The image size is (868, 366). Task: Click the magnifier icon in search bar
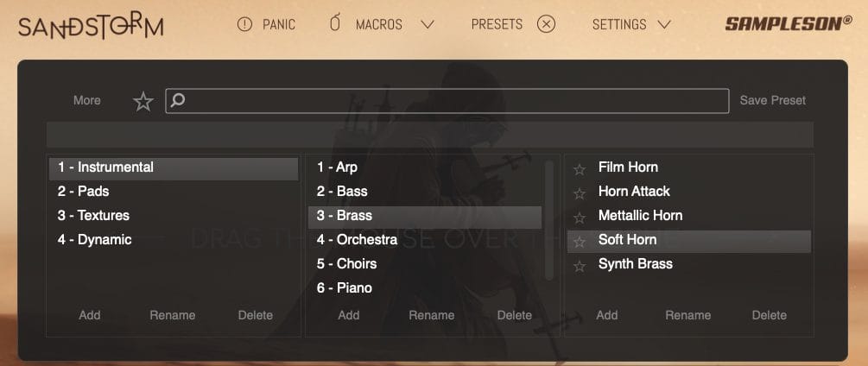pyautogui.click(x=178, y=100)
